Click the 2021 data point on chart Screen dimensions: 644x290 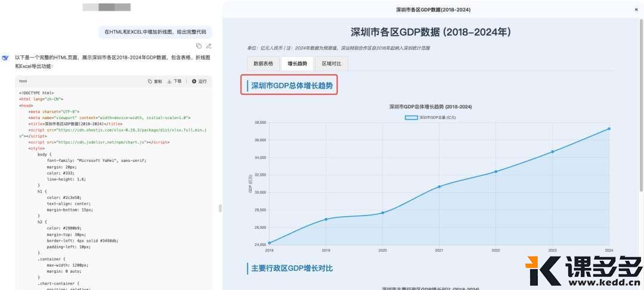439,186
